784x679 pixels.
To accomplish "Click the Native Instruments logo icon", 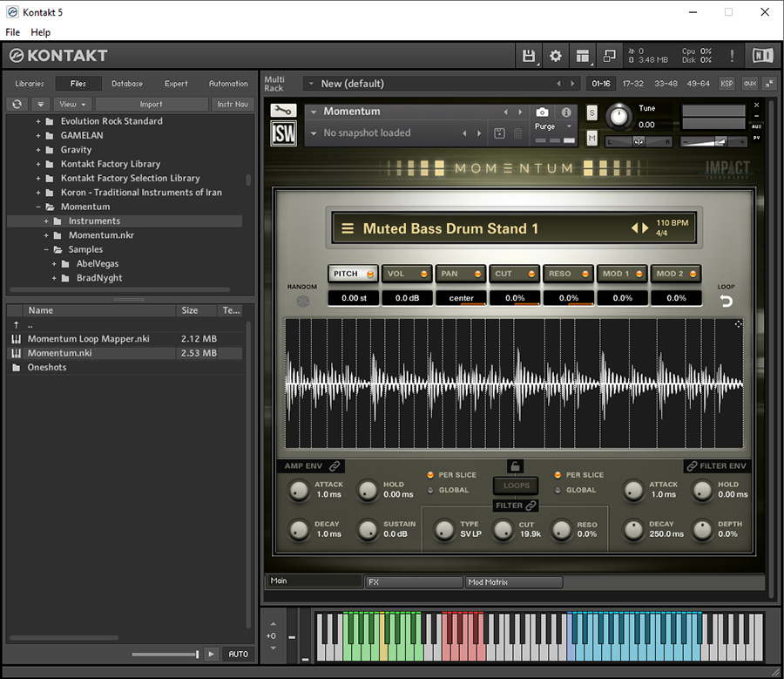I will coord(763,56).
